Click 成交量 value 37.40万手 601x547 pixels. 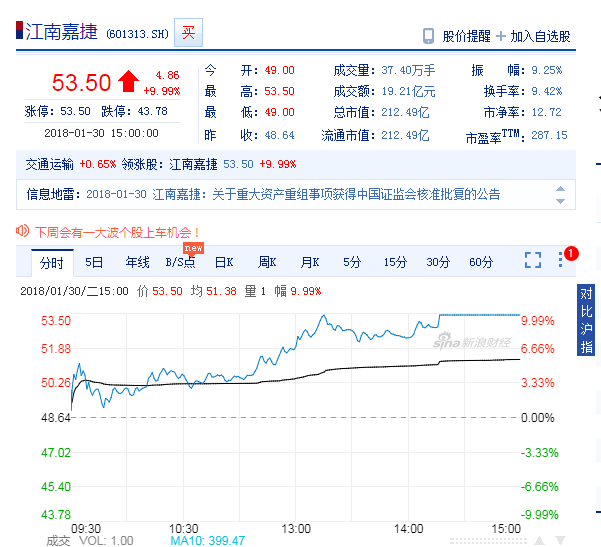tap(408, 70)
